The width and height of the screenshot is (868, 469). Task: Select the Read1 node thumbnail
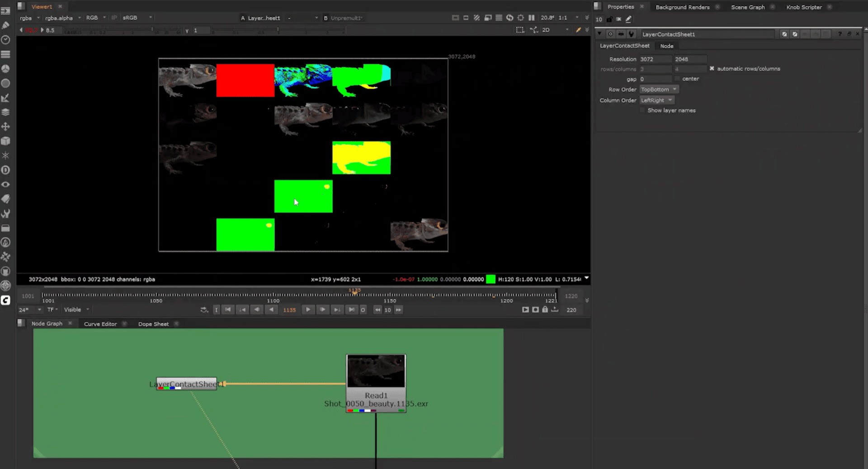pos(376,371)
